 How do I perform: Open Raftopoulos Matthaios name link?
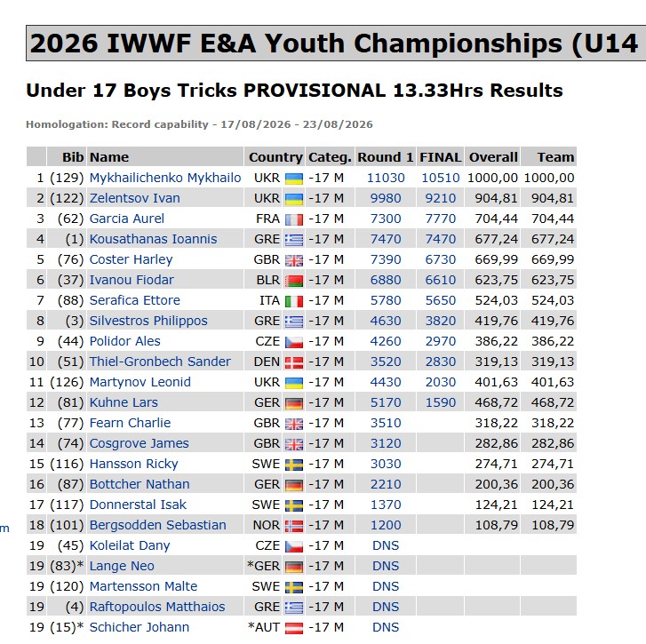pyautogui.click(x=157, y=607)
